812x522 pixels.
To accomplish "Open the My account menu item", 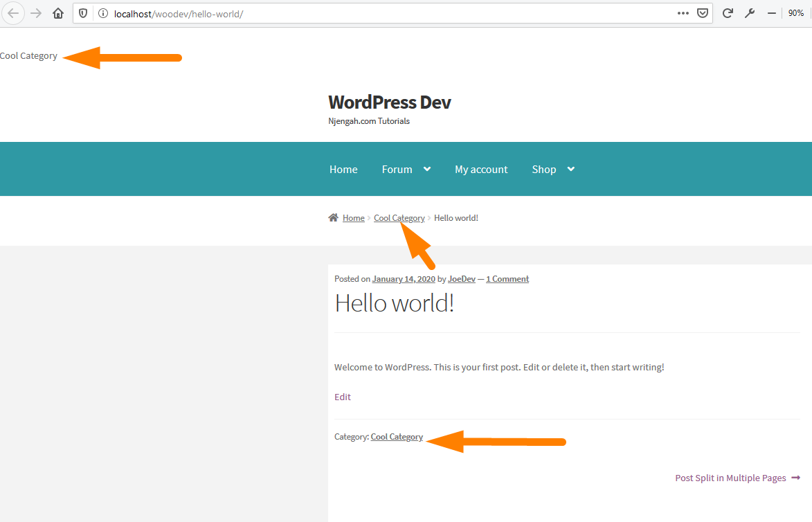I will pos(481,169).
